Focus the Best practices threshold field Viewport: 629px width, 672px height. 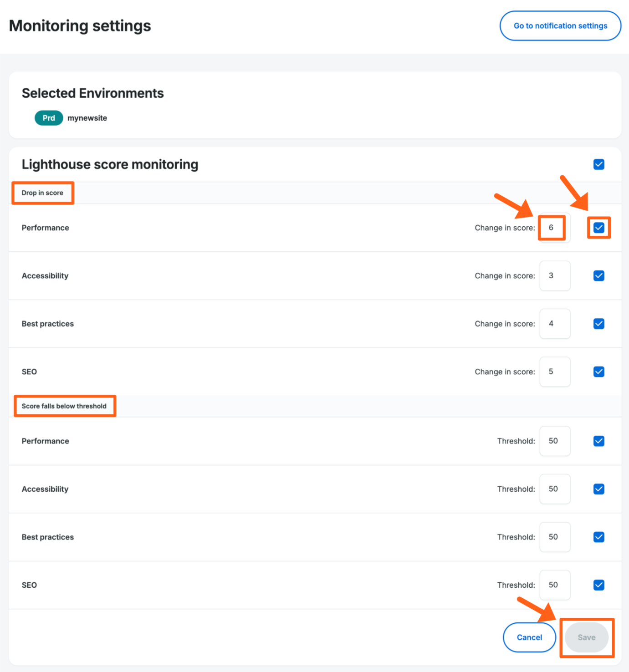click(554, 537)
